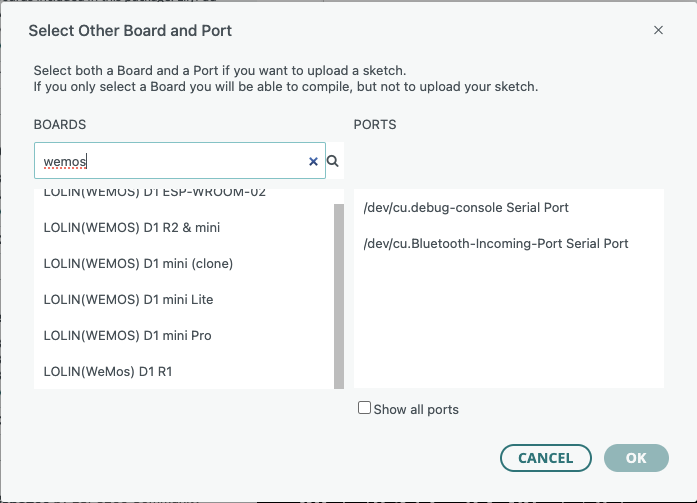Select LOLIN(WEMOS) D1 mini Pro board
The width and height of the screenshot is (697, 503).
coord(127,336)
